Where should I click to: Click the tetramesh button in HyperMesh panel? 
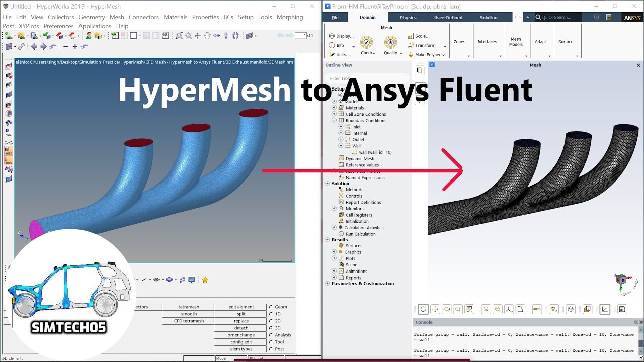coord(189,307)
